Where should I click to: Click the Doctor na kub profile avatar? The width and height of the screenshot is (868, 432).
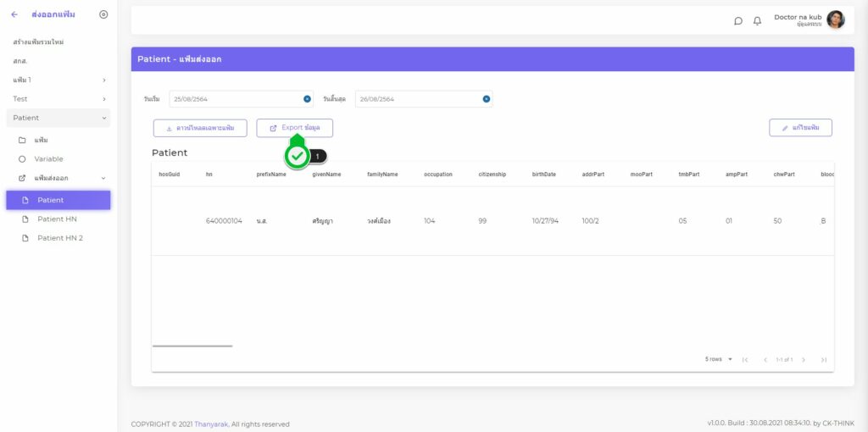pyautogui.click(x=835, y=20)
